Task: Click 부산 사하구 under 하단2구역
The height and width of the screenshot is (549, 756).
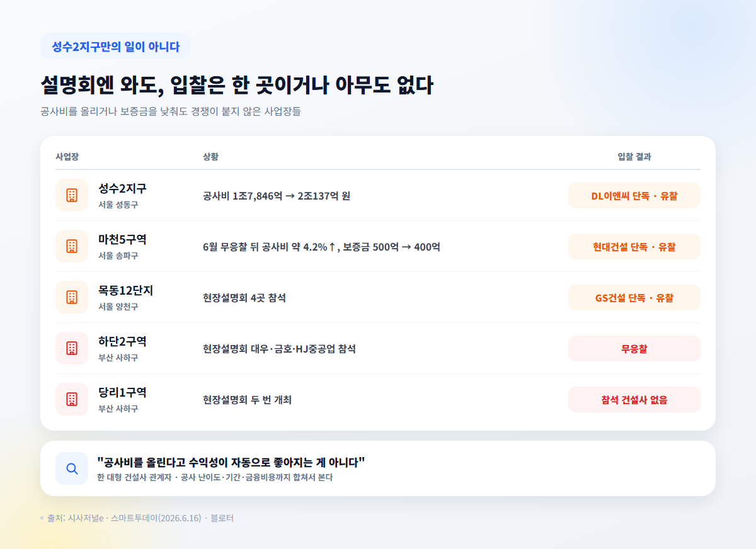Action: pos(118,358)
